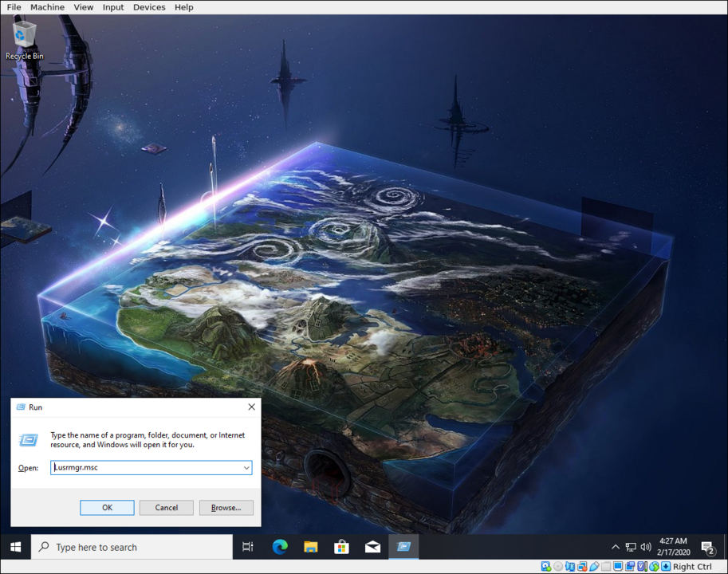Open the View menu

click(x=84, y=7)
